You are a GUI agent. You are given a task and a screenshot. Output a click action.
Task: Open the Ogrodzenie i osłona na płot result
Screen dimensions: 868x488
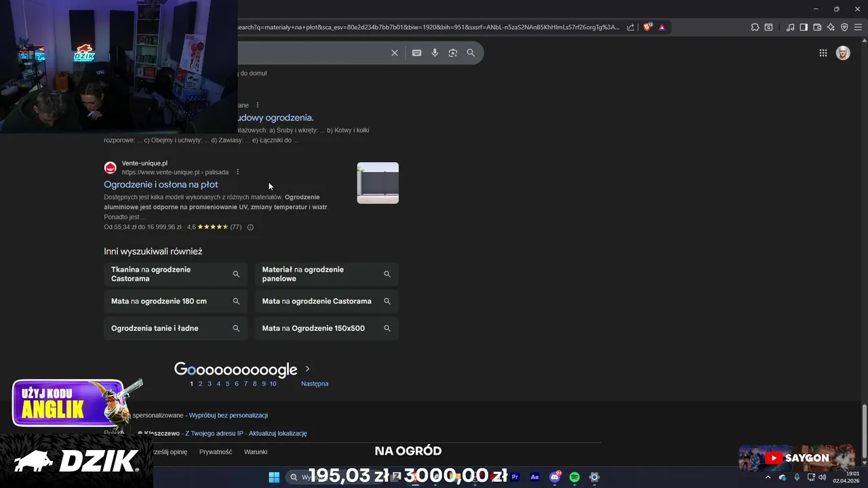(x=161, y=184)
